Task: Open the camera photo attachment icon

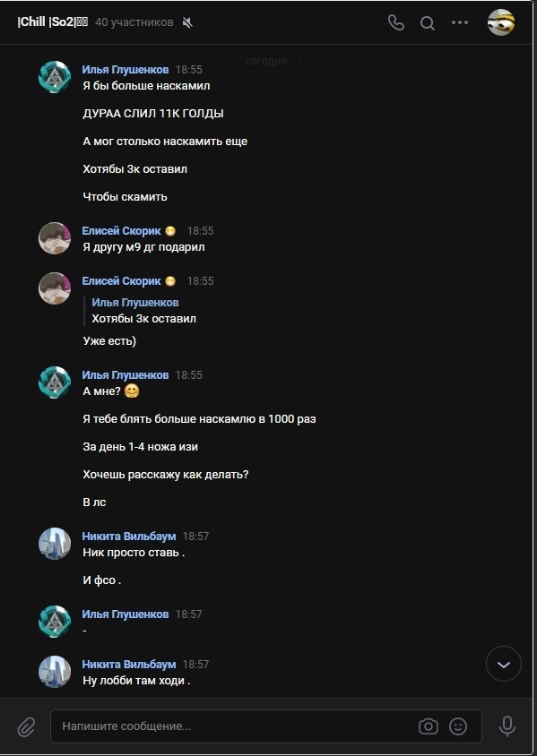Action: click(428, 726)
